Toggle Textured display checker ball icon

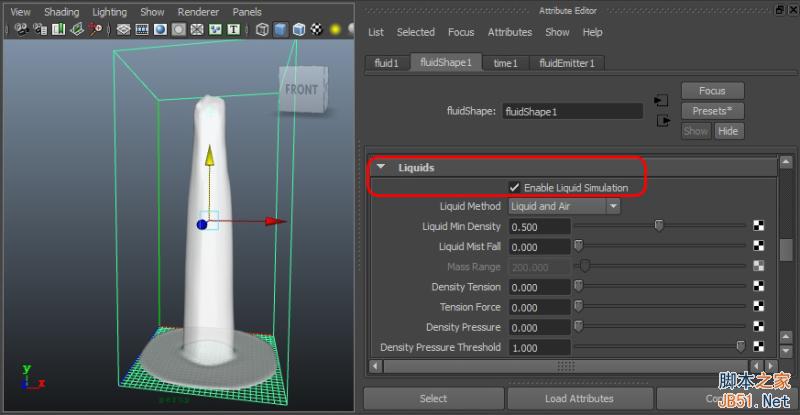point(317,30)
